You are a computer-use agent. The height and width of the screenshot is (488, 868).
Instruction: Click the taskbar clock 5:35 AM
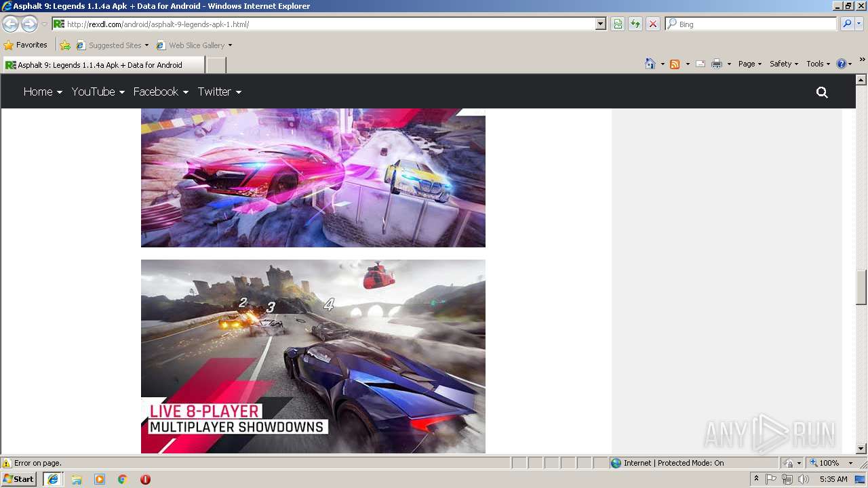(x=833, y=479)
